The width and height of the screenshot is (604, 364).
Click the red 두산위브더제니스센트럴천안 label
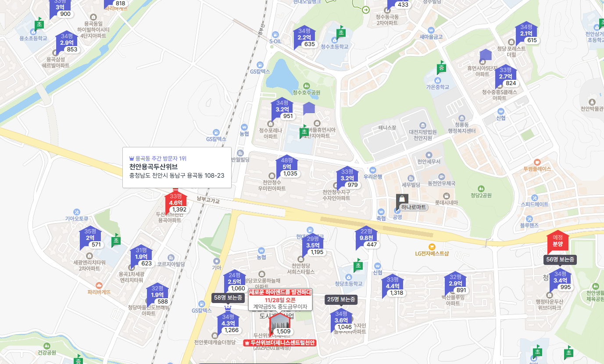(x=279, y=343)
